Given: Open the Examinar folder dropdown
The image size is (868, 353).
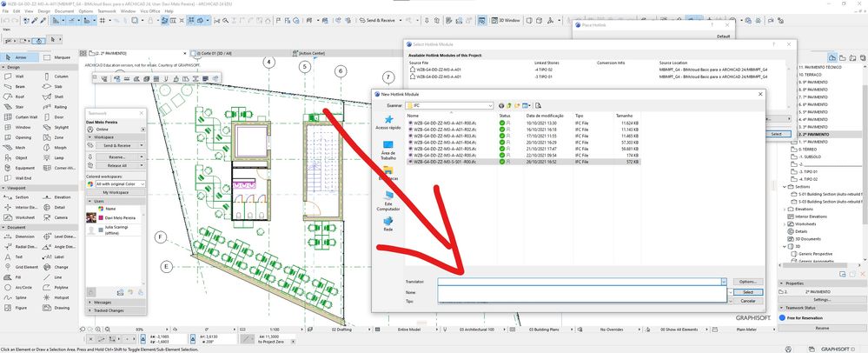Looking at the screenshot, I should (490, 105).
